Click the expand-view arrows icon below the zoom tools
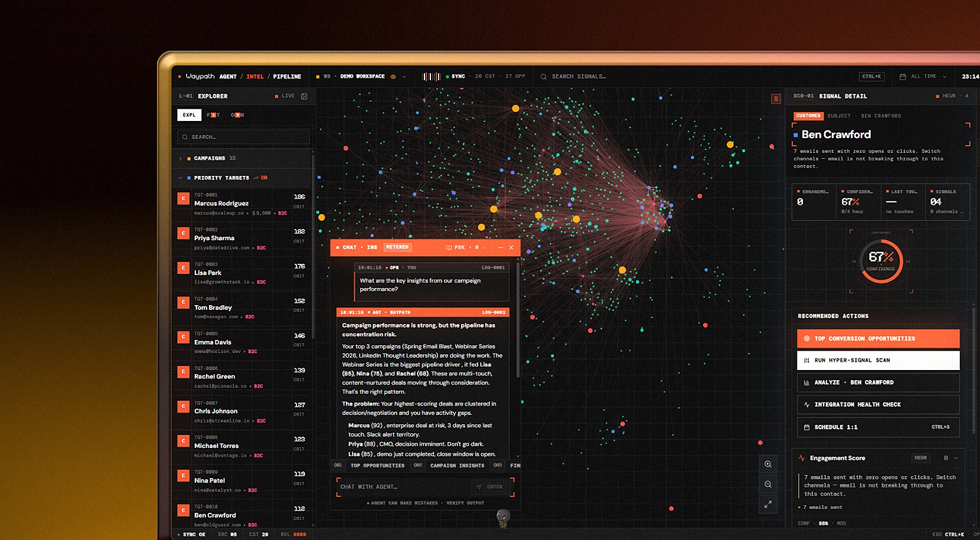The height and width of the screenshot is (540, 980). (768, 505)
